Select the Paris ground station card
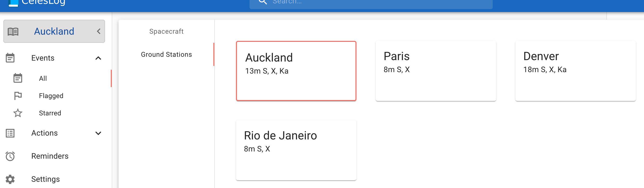 pos(435,71)
